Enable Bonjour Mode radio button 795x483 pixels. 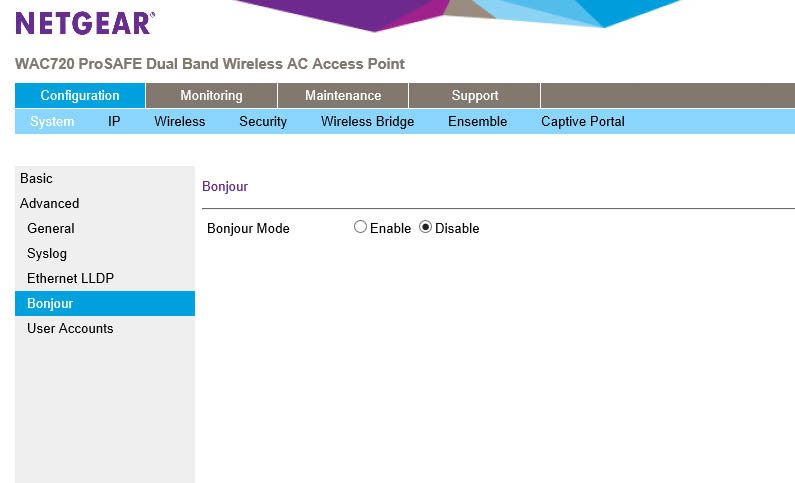click(360, 227)
